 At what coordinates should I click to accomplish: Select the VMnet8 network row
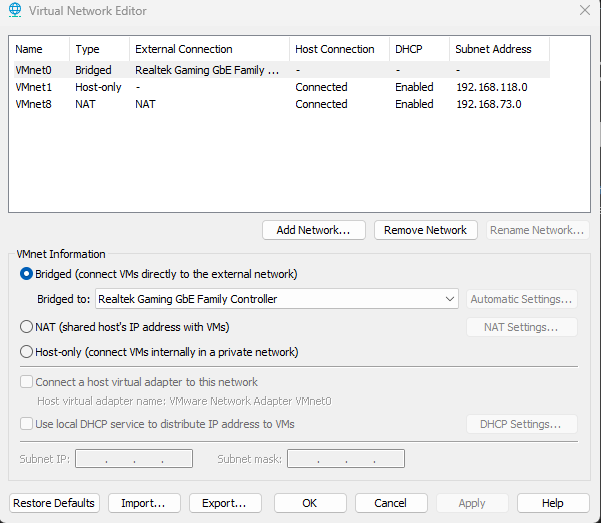282,104
